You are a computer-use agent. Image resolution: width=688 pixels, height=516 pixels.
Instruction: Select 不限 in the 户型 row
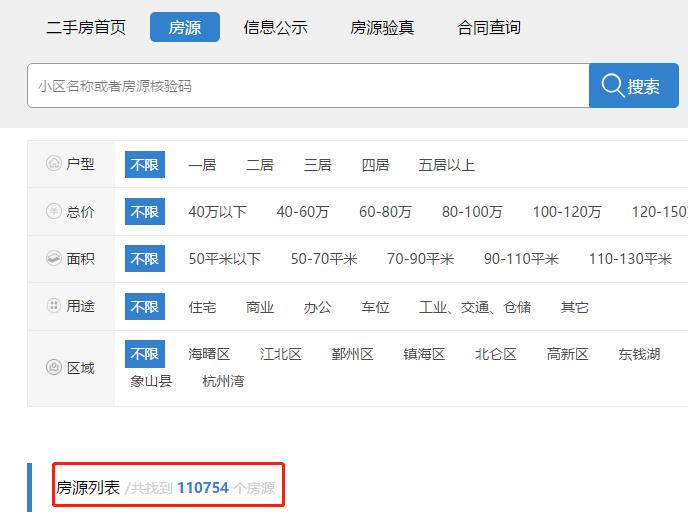click(145, 165)
